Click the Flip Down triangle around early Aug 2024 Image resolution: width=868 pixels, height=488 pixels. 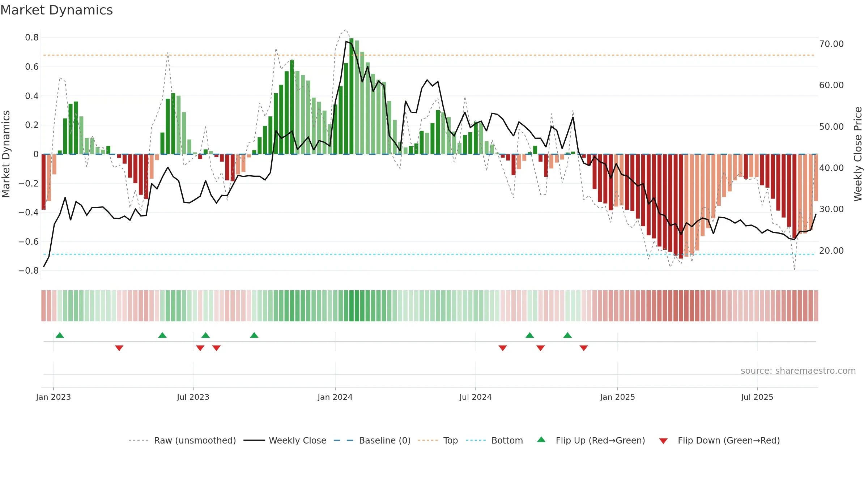[503, 348]
